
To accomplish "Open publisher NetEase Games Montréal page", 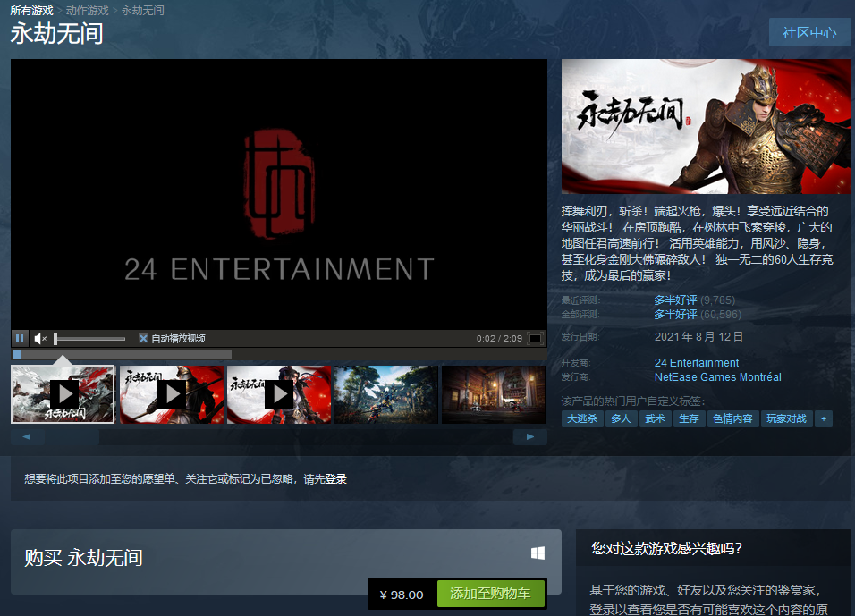I will (x=717, y=376).
